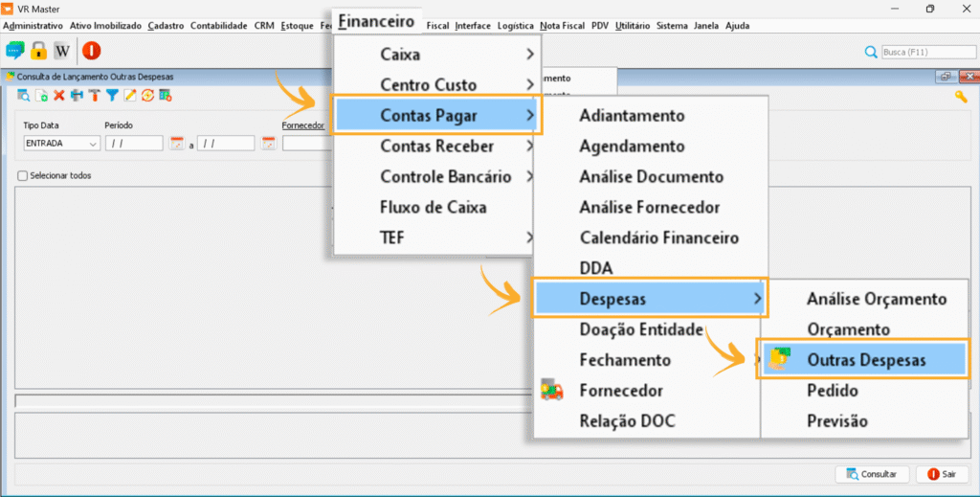Open the Estoque menu

click(297, 26)
